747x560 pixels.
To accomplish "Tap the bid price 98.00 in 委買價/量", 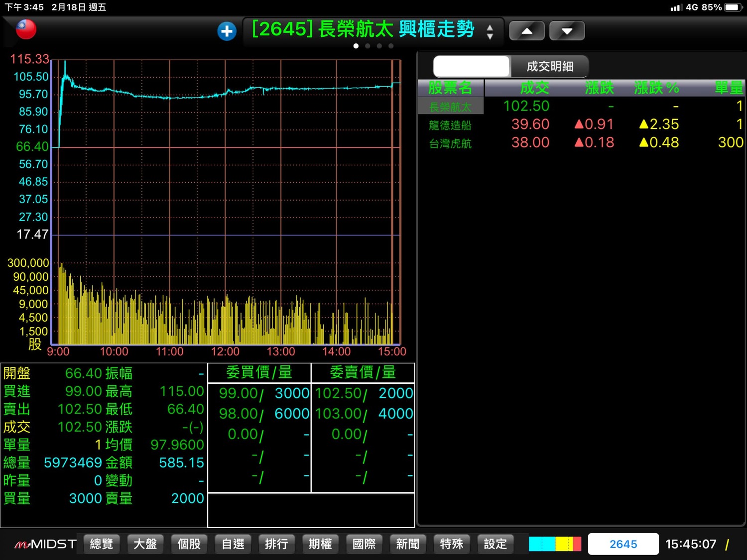I will [239, 414].
